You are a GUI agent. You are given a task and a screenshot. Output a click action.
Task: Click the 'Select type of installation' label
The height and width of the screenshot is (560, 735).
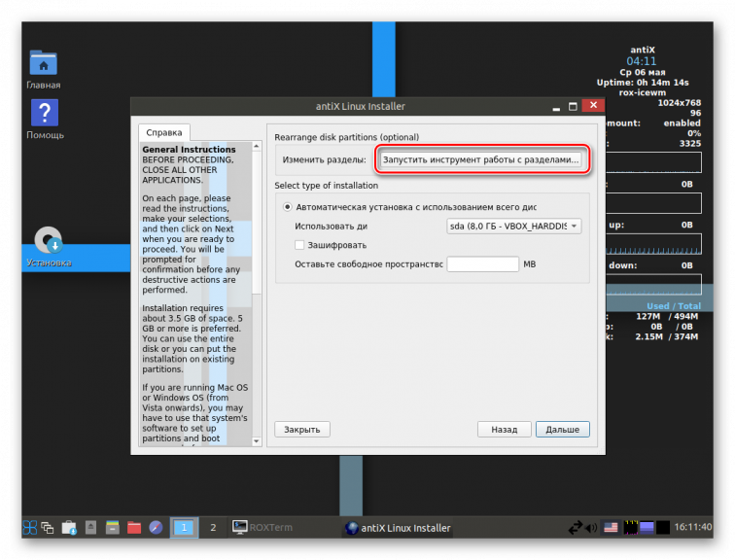pyautogui.click(x=327, y=186)
